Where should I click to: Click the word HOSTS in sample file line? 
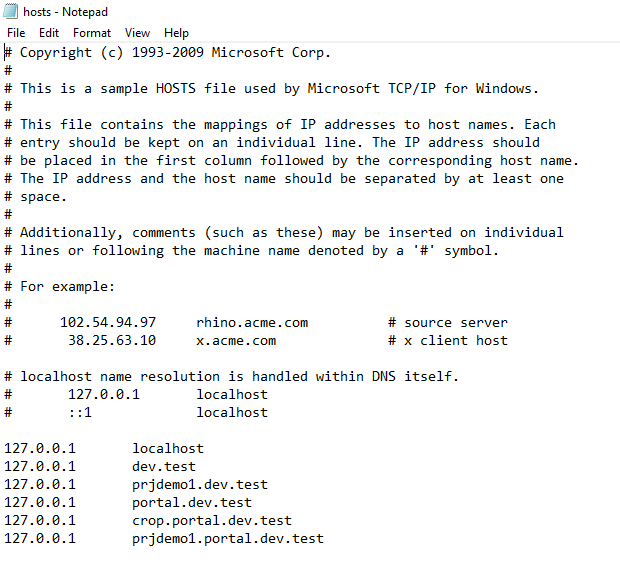[176, 88]
